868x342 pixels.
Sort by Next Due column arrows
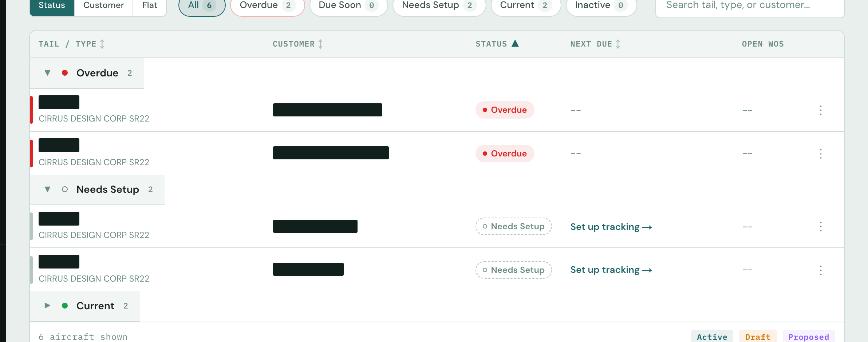618,44
